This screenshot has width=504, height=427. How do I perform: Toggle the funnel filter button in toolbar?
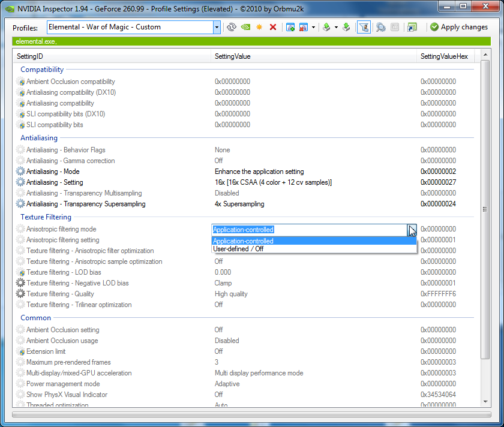click(364, 27)
